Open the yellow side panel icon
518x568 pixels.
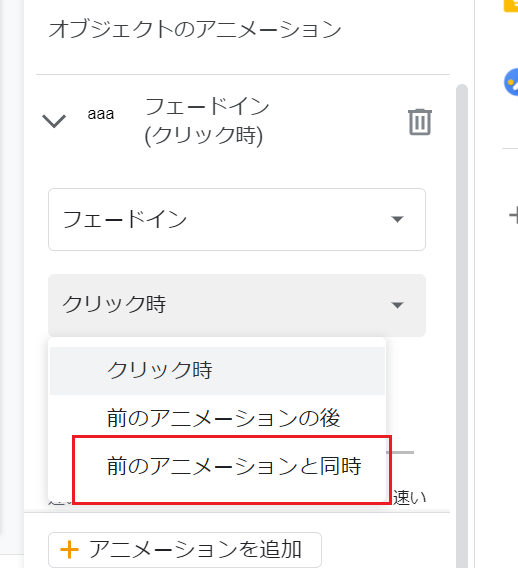[x=511, y=5]
